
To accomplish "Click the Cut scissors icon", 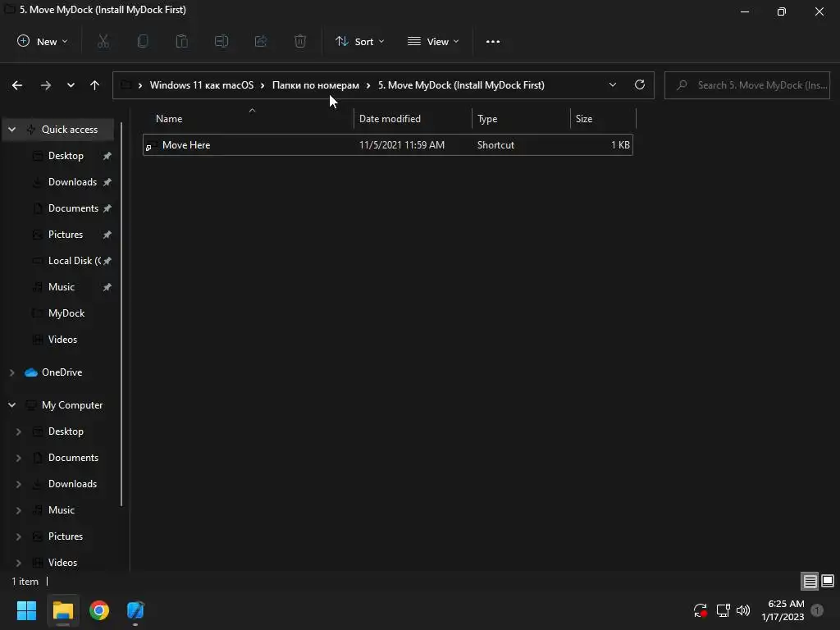I will 103,41.
